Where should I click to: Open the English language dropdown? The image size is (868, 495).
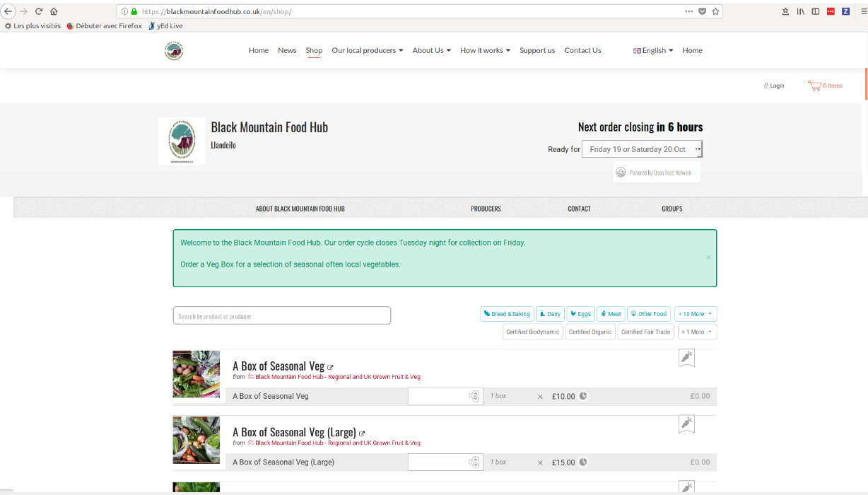653,50
